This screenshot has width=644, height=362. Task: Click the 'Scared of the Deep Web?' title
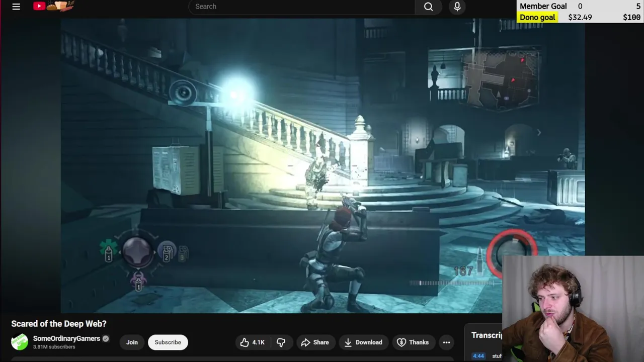tap(59, 324)
